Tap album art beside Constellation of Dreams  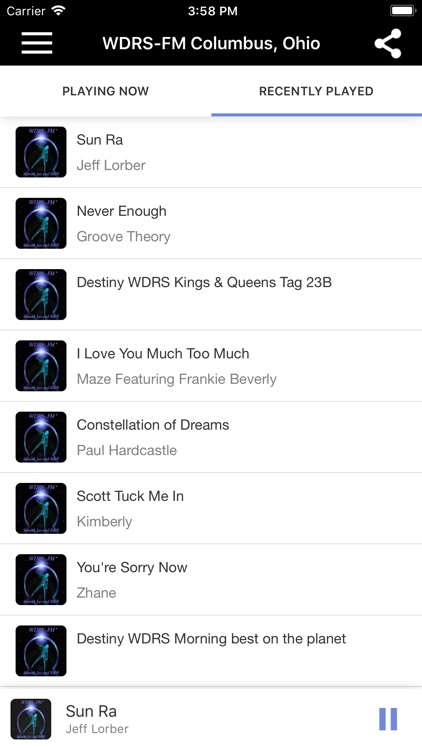coord(41,437)
